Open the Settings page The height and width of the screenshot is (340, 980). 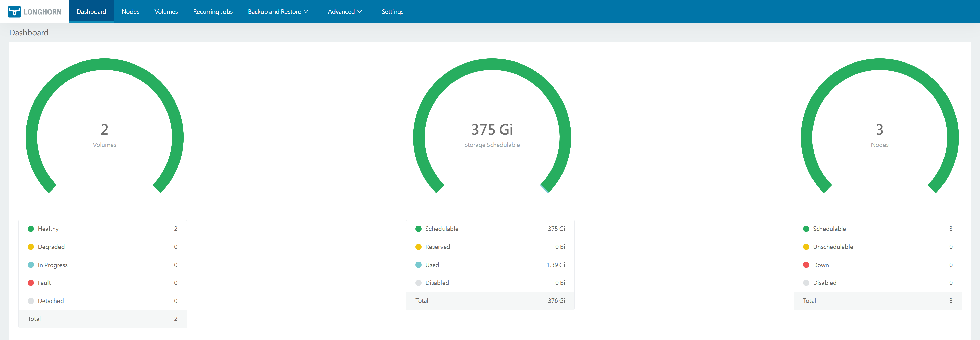pyautogui.click(x=392, y=11)
